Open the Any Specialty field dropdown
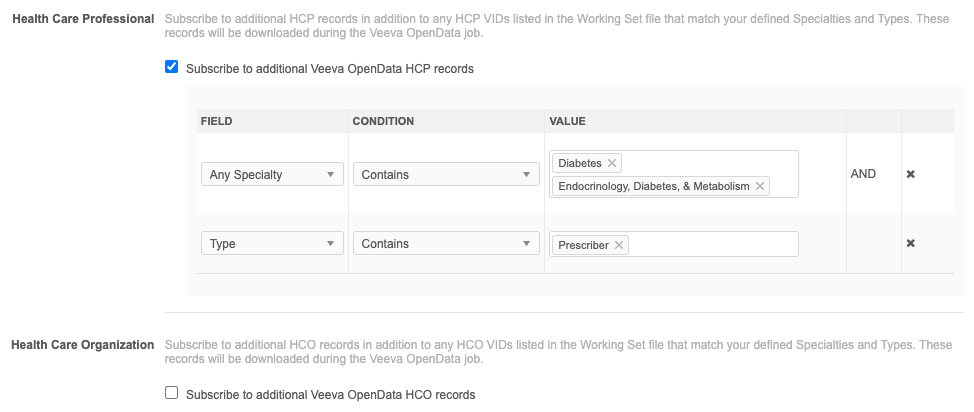Viewport: 974px width, 412px height. click(272, 174)
